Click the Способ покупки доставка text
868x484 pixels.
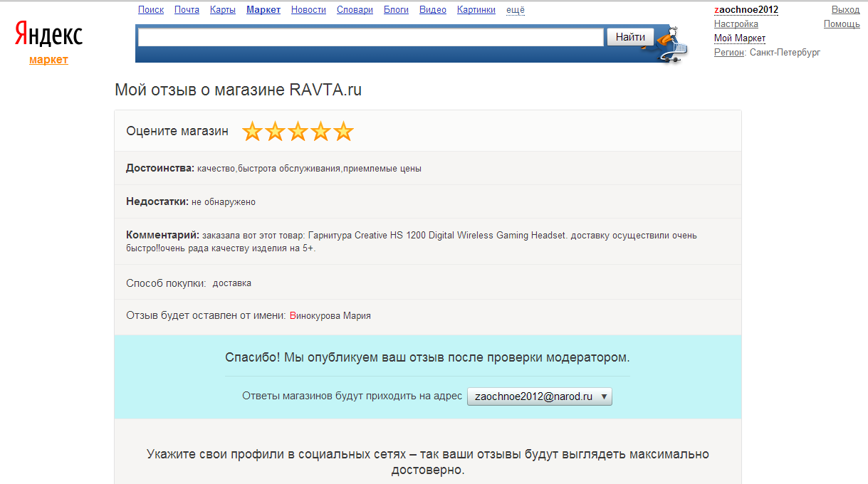coord(189,283)
